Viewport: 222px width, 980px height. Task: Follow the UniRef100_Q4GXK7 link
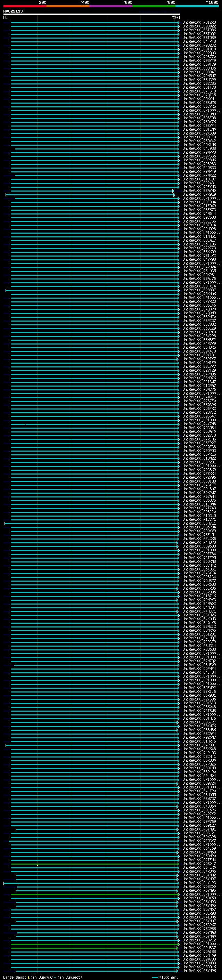[x=199, y=485]
